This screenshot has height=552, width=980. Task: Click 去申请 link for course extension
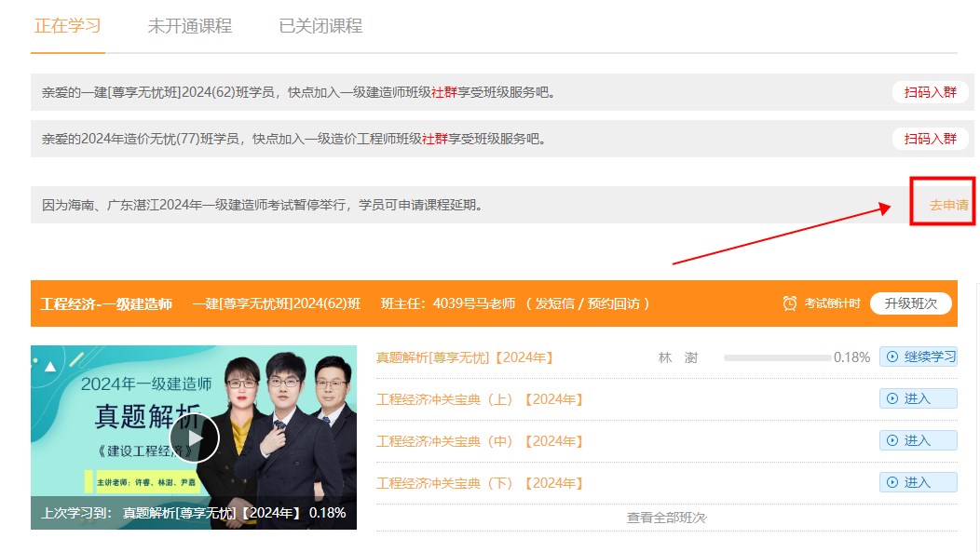(948, 205)
